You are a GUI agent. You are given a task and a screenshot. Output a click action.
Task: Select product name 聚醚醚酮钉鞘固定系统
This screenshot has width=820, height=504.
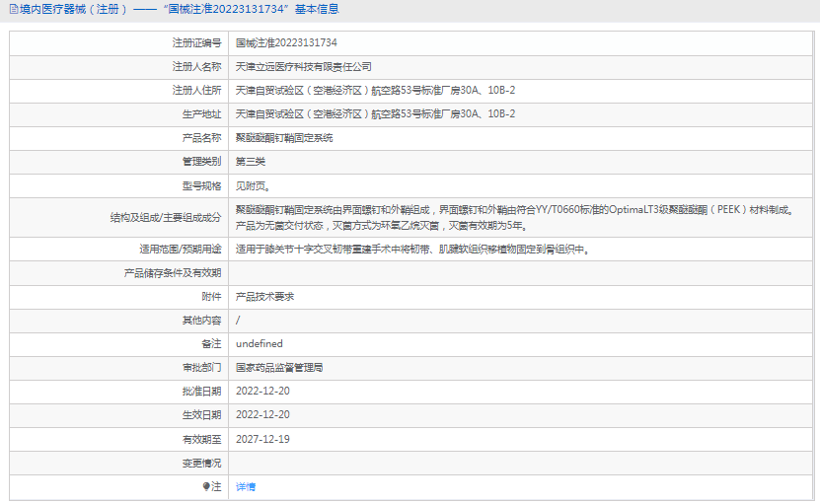click(284, 138)
